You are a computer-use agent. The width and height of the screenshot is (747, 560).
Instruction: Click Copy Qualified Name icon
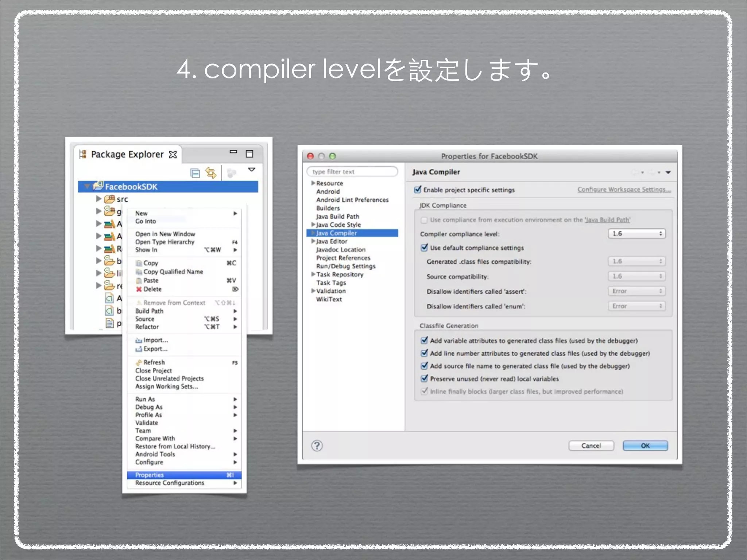pos(139,272)
